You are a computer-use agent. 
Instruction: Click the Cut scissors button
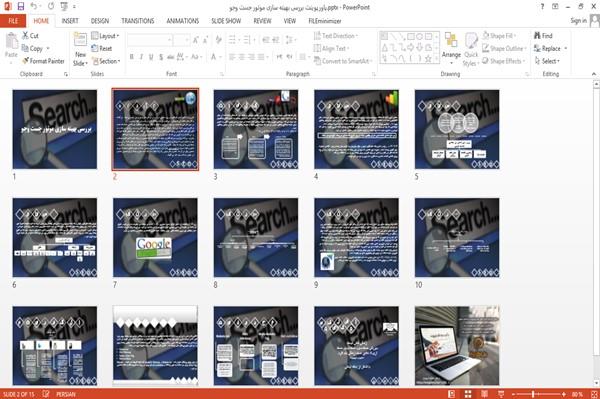(x=30, y=36)
